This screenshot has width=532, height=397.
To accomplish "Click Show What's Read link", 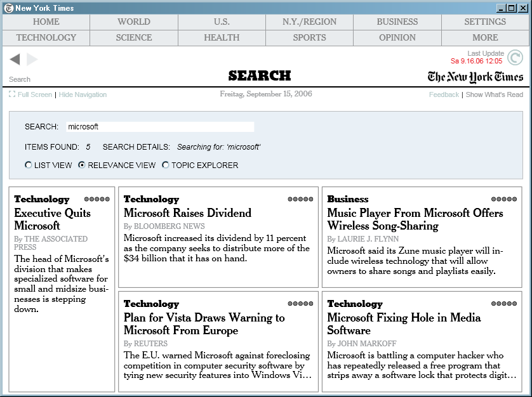I will (x=495, y=94).
